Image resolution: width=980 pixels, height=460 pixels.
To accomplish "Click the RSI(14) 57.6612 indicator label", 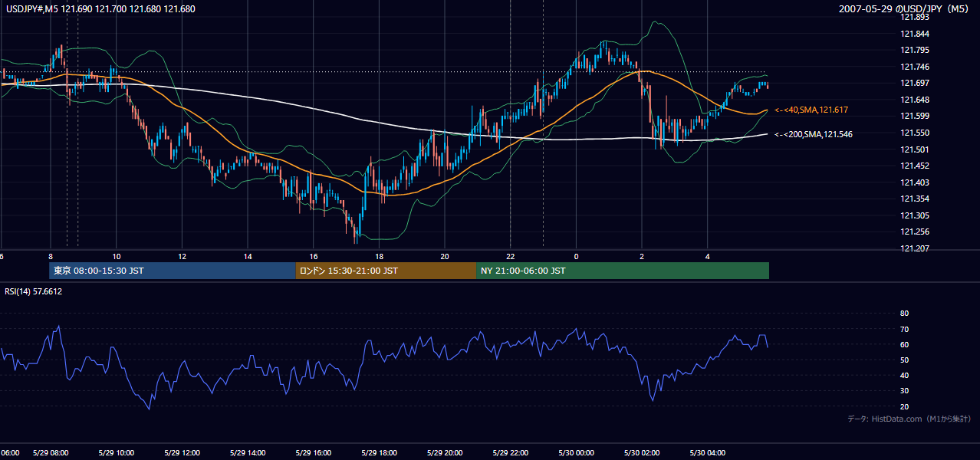I will pos(32,291).
